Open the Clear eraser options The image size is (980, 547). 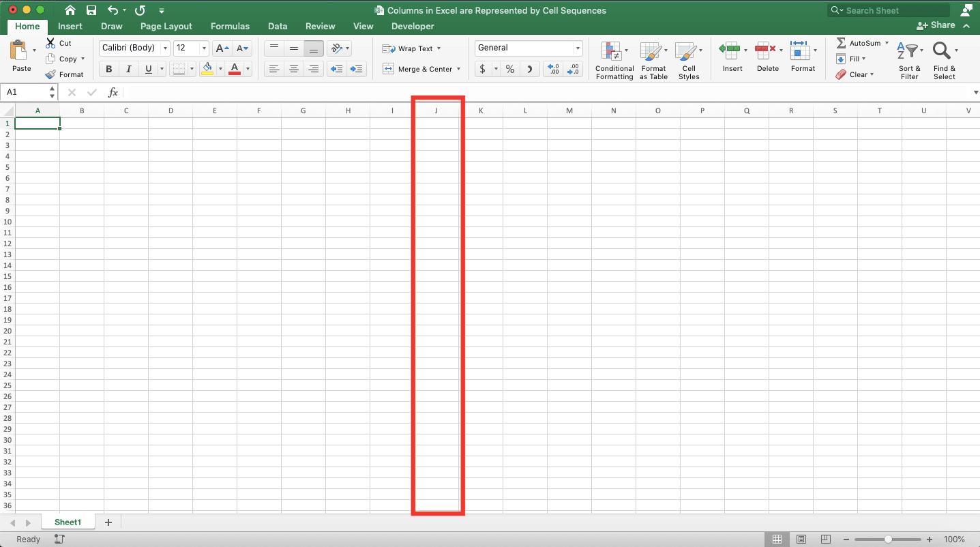point(855,74)
